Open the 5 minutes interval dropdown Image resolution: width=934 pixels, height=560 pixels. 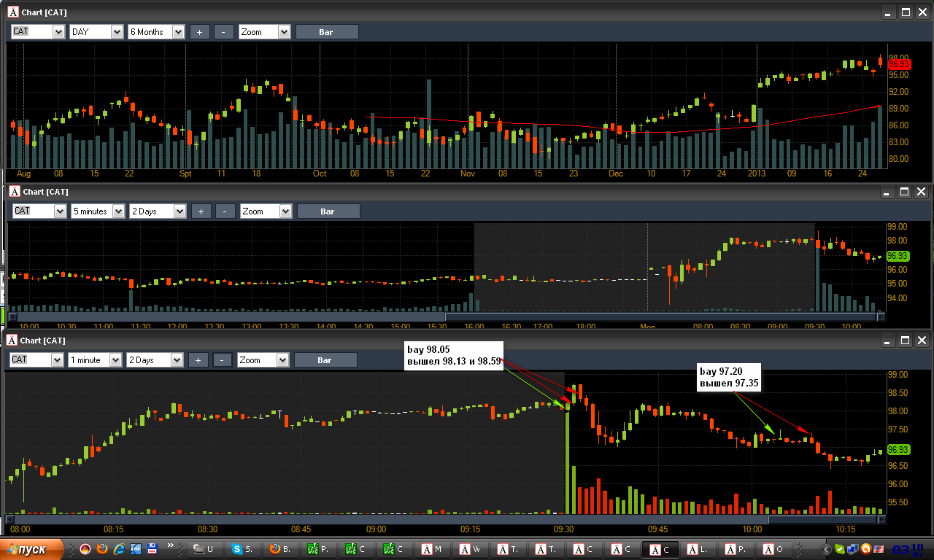(x=98, y=211)
